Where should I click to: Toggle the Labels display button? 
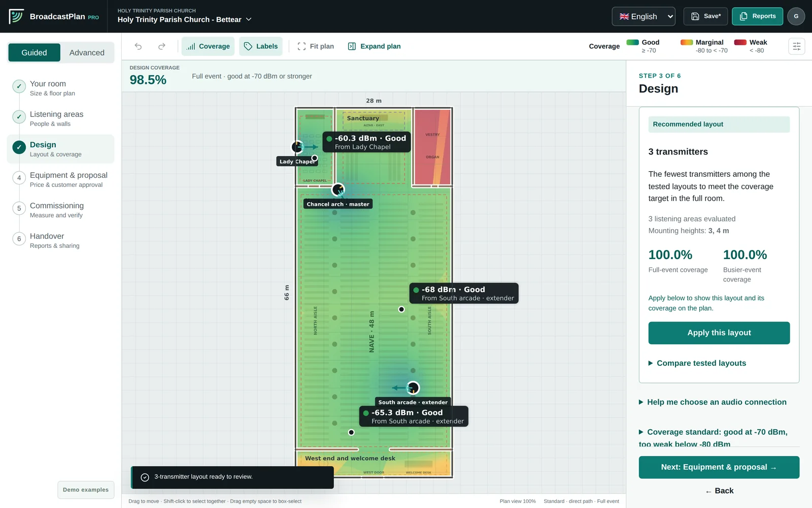point(261,46)
